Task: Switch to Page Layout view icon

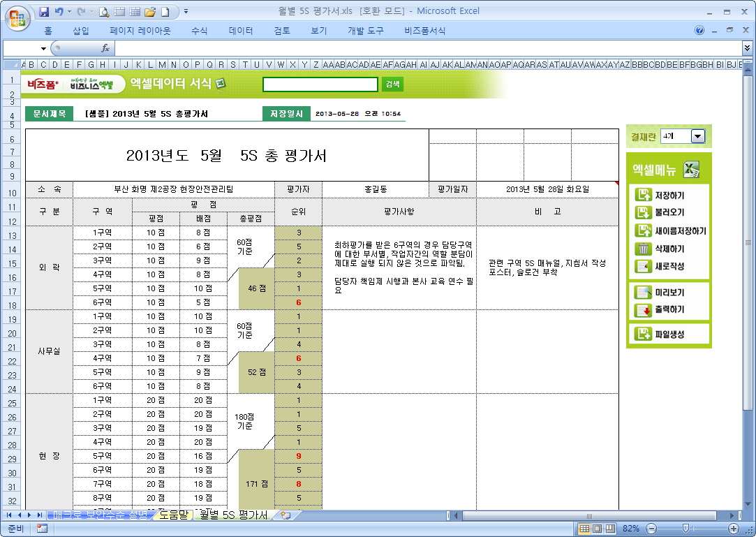Action: pos(598,529)
